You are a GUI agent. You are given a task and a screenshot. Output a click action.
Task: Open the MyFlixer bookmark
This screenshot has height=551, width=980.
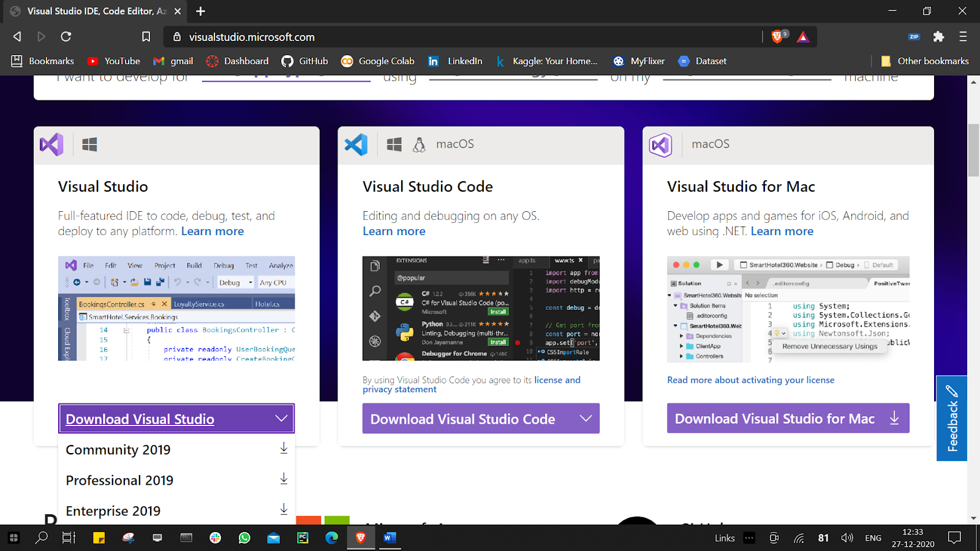click(639, 61)
